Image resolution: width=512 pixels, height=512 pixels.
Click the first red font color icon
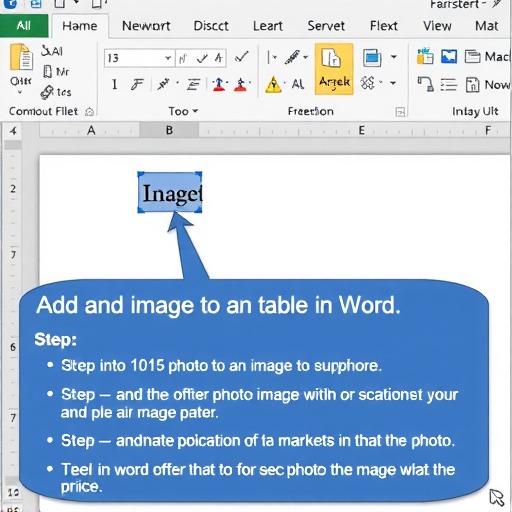point(219,85)
